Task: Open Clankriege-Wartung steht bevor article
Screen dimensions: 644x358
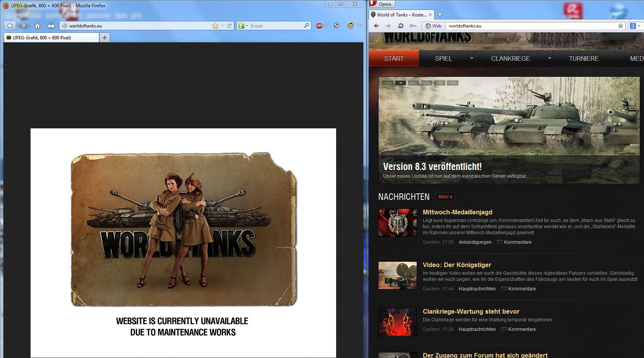Action: click(471, 311)
